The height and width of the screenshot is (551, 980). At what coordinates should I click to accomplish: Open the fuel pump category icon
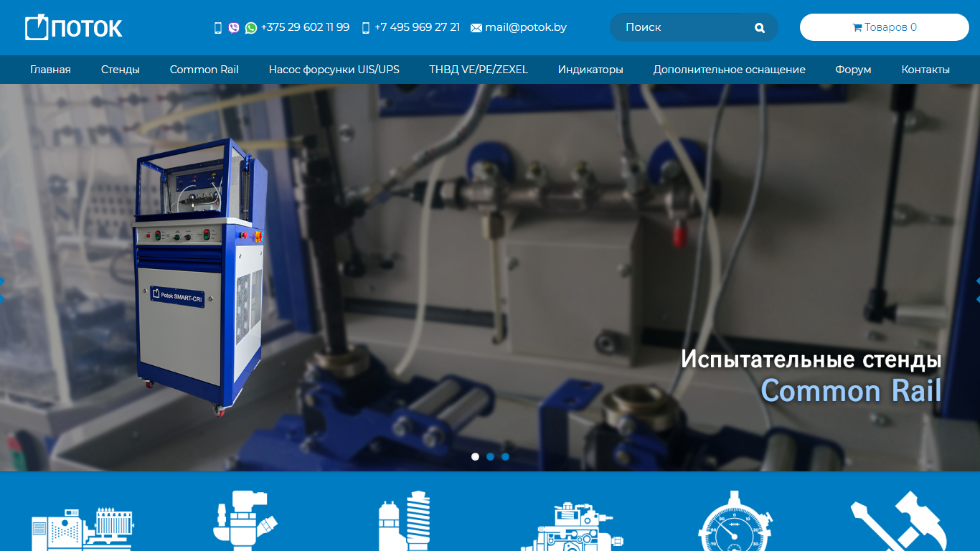(x=572, y=526)
